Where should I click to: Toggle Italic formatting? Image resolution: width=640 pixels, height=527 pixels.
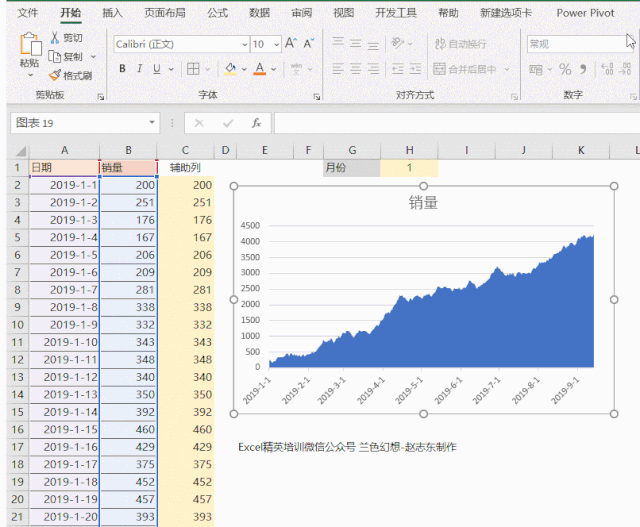[x=140, y=69]
